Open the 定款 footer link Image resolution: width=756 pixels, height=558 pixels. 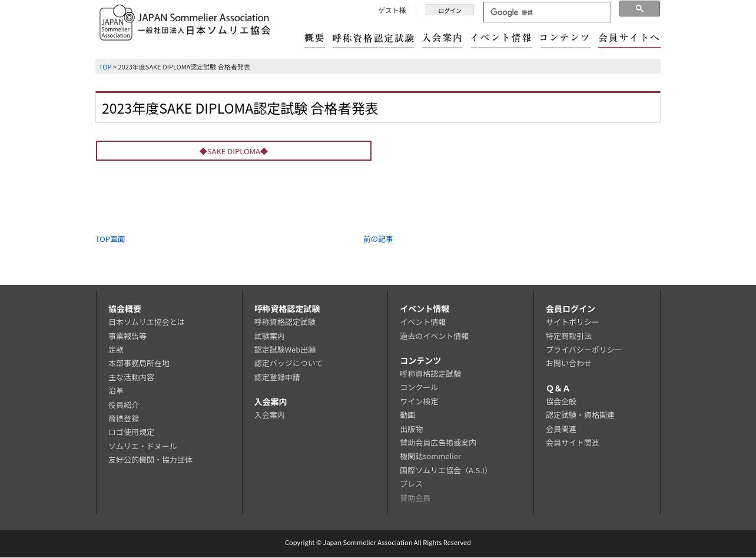click(116, 350)
